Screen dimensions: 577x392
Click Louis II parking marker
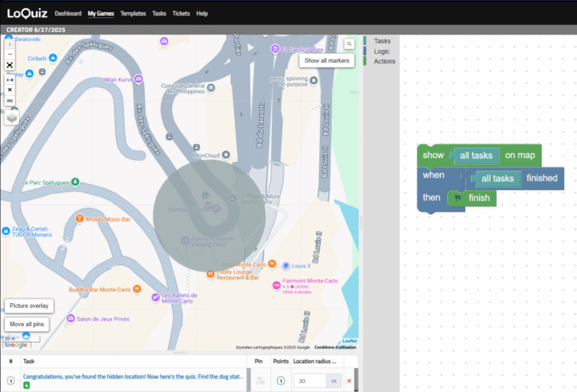tap(286, 265)
